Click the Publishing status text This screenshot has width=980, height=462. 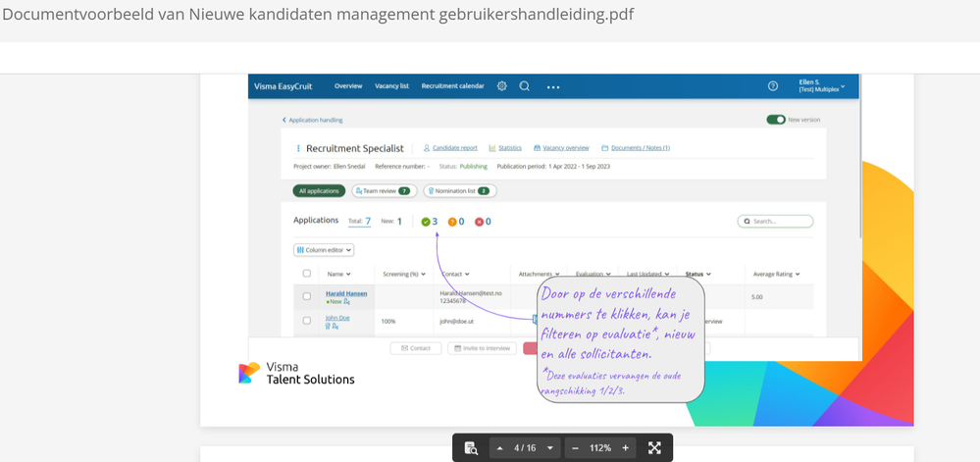click(473, 167)
